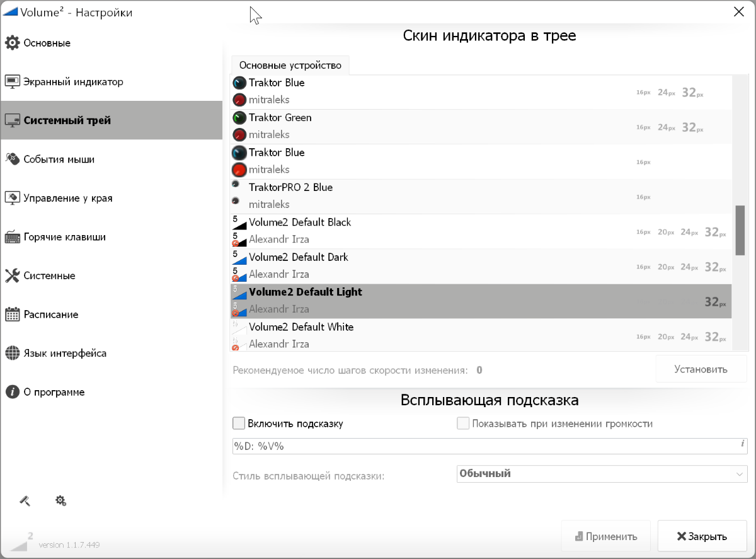Screen dimensions: 756x559
Task: Click the monitor icon for Экранный индикатор
Action: [12, 82]
